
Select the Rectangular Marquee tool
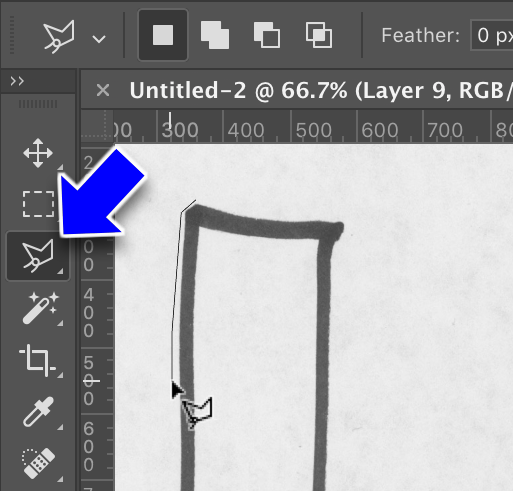click(38, 204)
